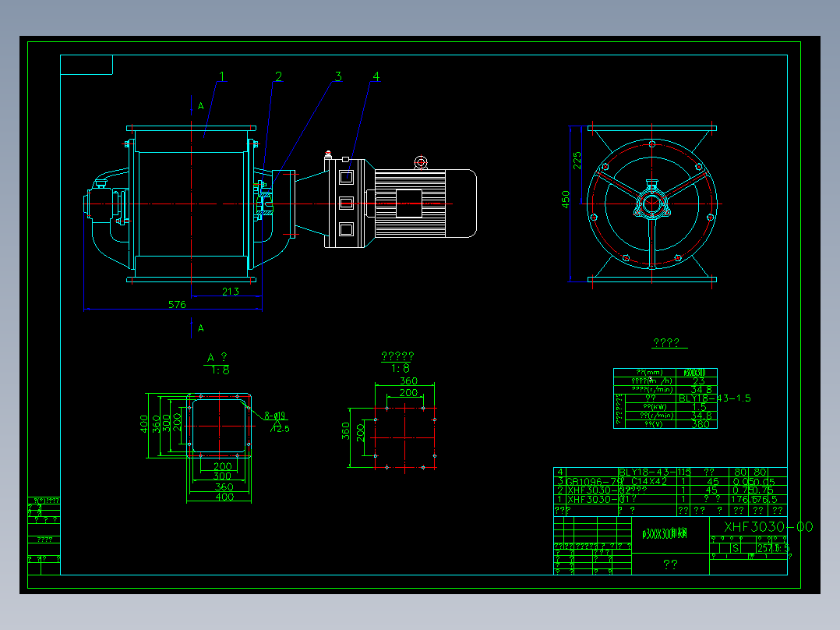Select section mark "A" above main view
840x630 pixels.
coord(201,106)
